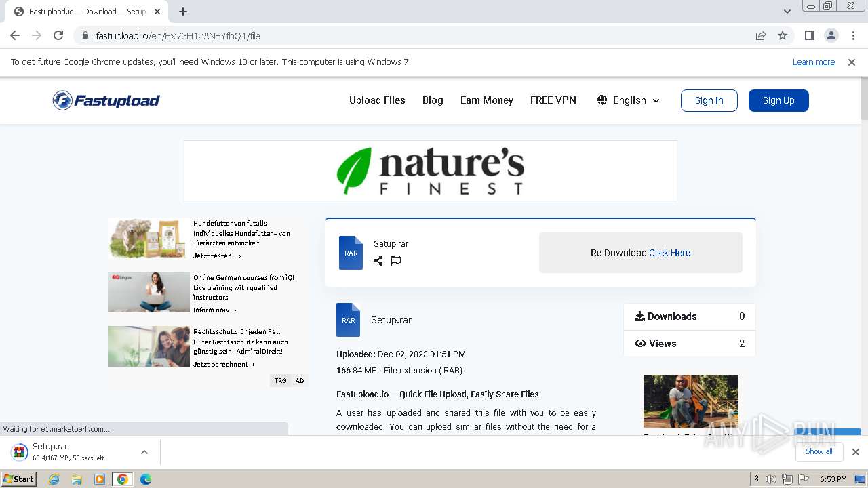
Task: Show hidden system tray icons
Action: pos(756,479)
